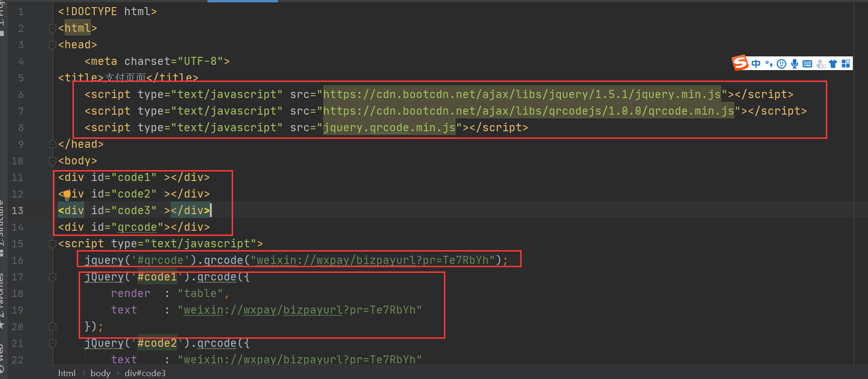Open the Sogou soft keyboard icon
Image resolution: width=868 pixels, height=379 pixels.
807,63
